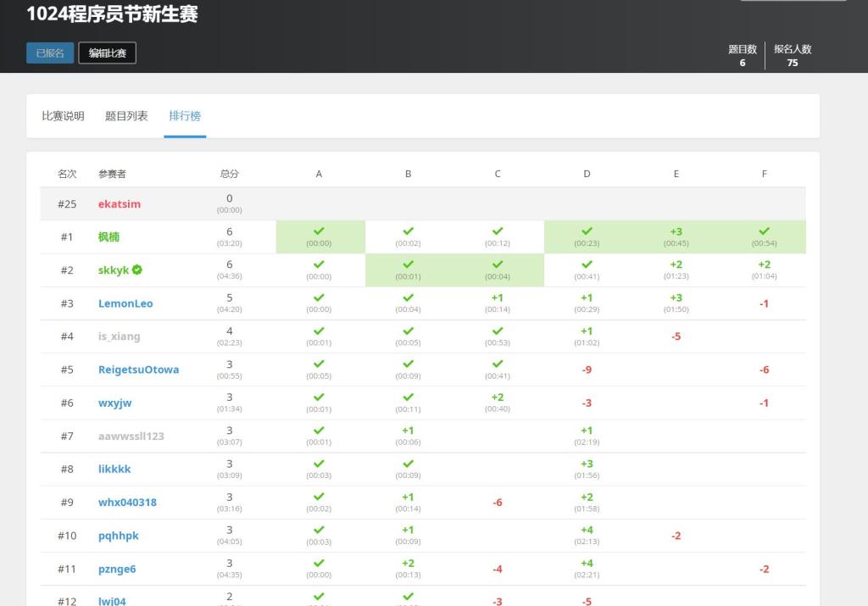Open problem F column header
The height and width of the screenshot is (606, 868).
click(x=765, y=174)
